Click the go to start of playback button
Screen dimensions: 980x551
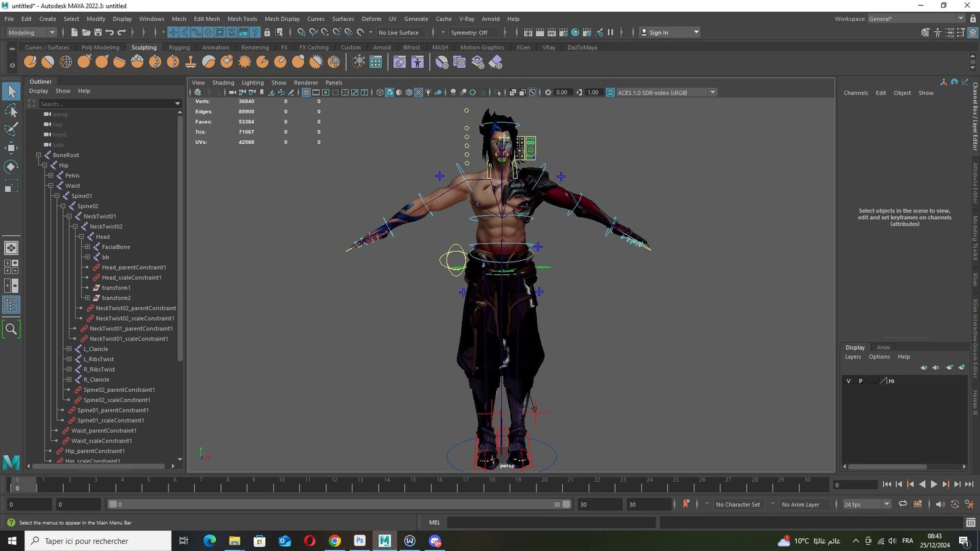coord(887,484)
